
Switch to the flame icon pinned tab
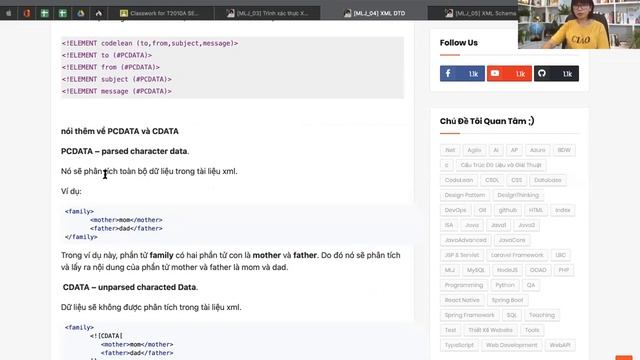pyautogui.click(x=98, y=13)
